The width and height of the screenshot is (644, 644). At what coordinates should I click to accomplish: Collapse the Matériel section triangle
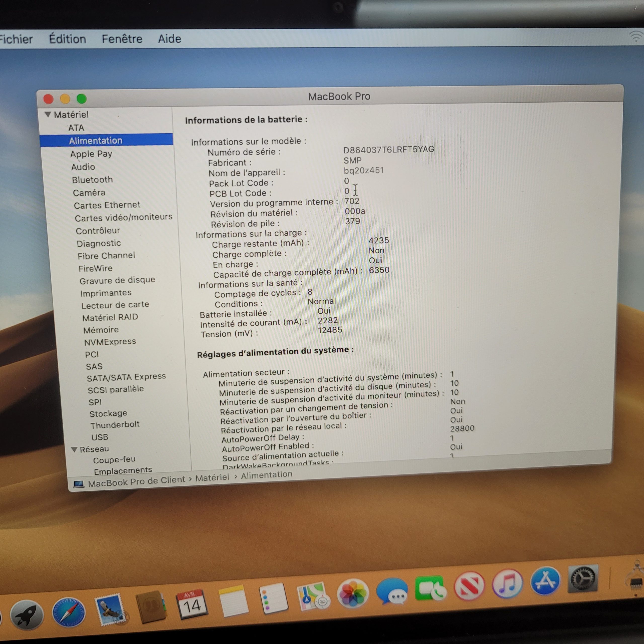point(48,115)
